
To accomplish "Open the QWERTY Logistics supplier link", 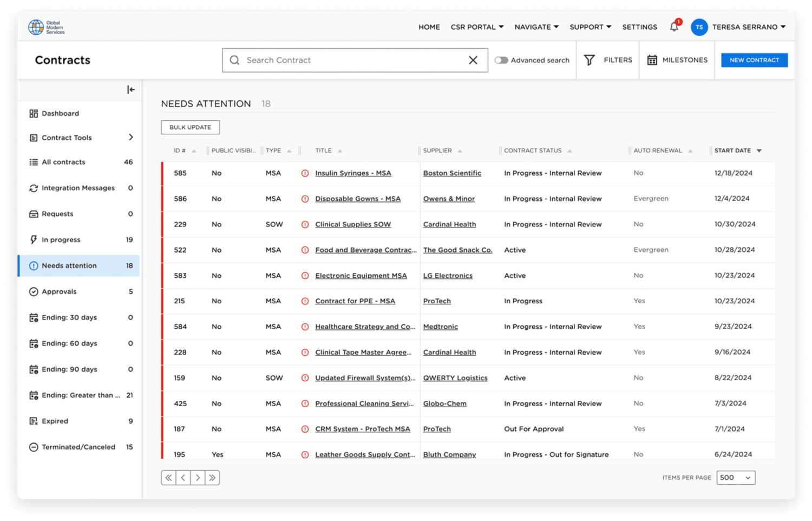I will (455, 378).
